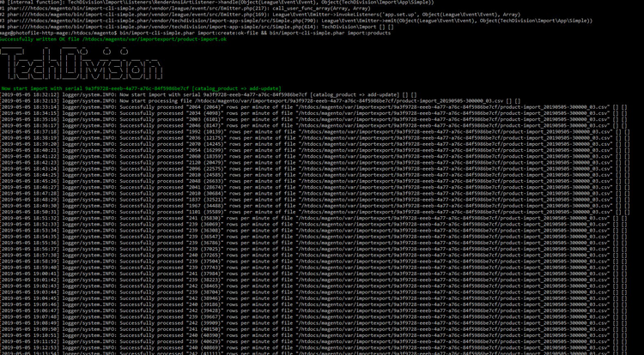Click the row with "240 (37265)"
644x355 pixels.
coord(313,255)
